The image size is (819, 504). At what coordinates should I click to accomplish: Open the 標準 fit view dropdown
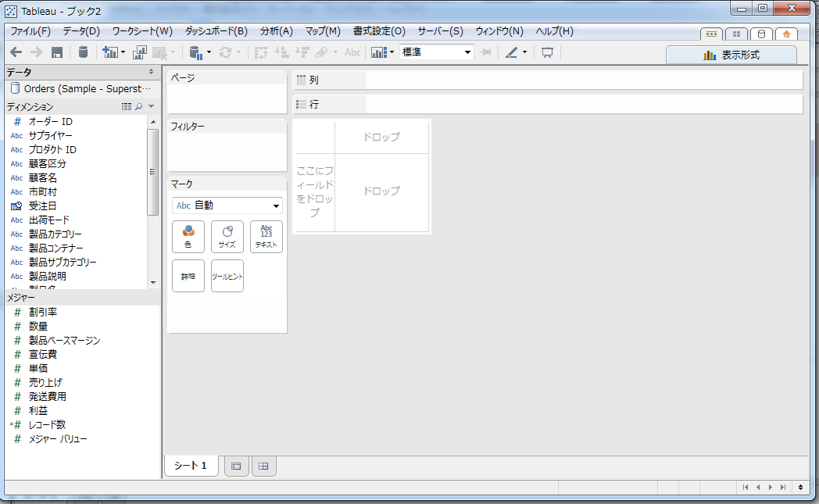[x=437, y=52]
